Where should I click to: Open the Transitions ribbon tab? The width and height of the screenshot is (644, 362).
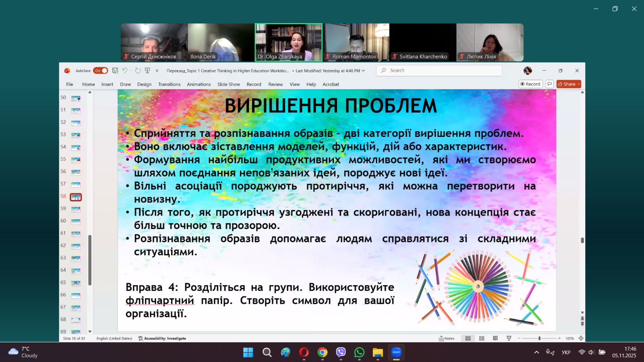[x=169, y=84]
